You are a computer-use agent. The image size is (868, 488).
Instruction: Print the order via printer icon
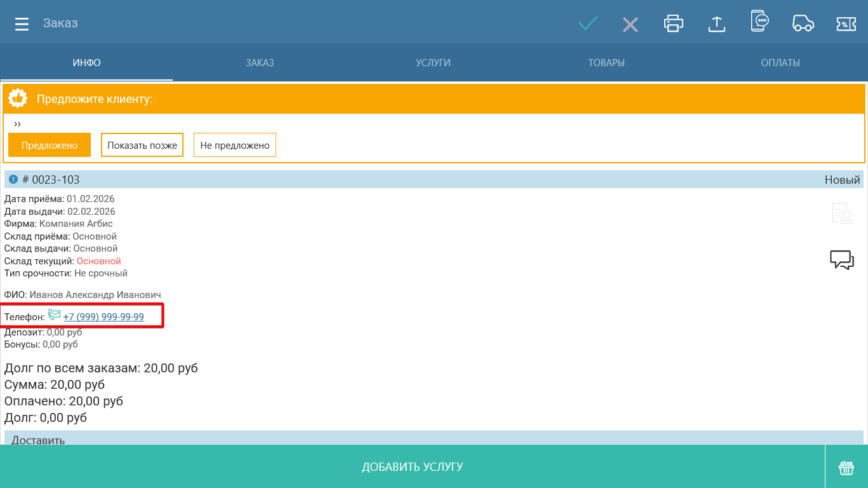(x=674, y=24)
